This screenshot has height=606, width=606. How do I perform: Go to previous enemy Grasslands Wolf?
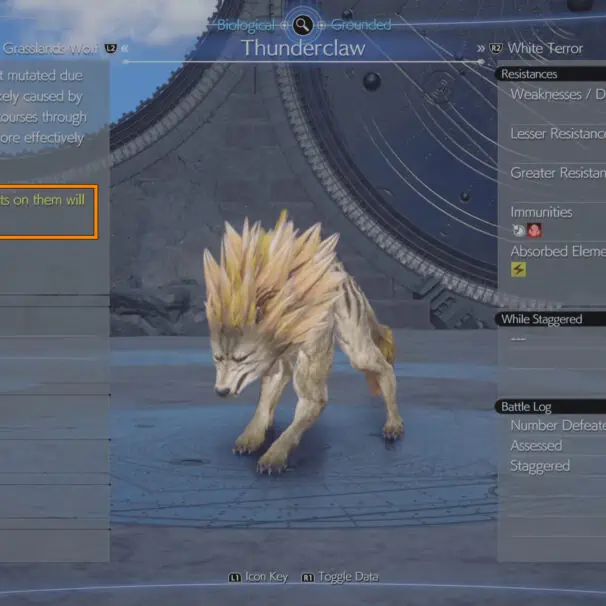(x=49, y=49)
